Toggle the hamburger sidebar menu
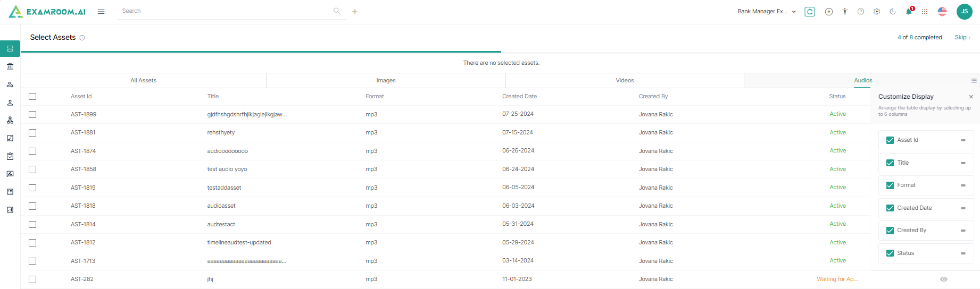980x289 pixels. click(x=101, y=12)
